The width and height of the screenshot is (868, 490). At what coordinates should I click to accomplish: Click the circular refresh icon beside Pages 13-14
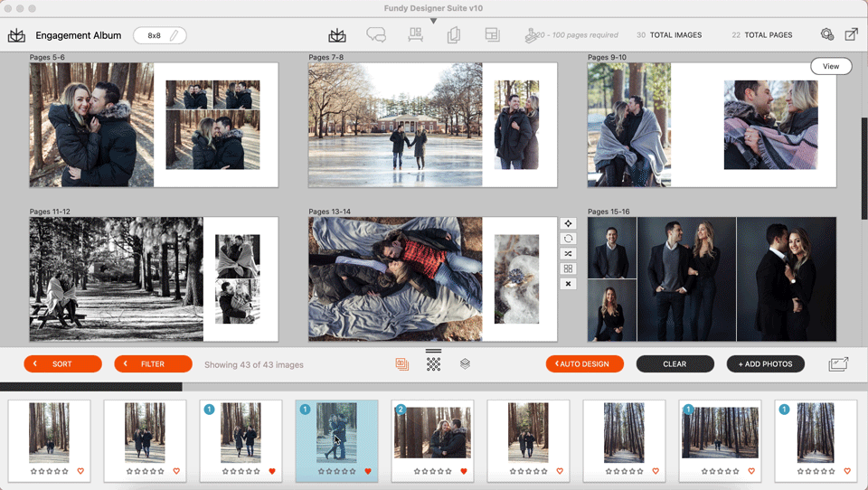coord(568,239)
